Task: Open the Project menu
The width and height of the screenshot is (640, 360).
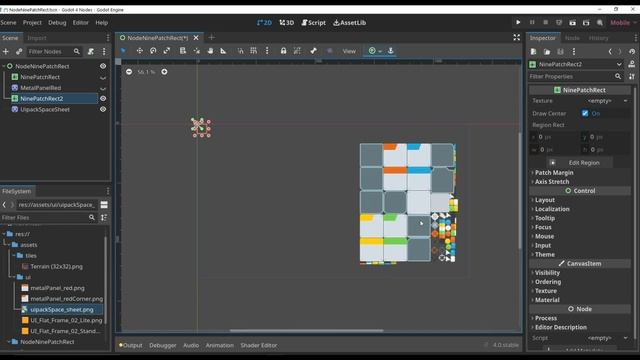Action: click(x=32, y=23)
